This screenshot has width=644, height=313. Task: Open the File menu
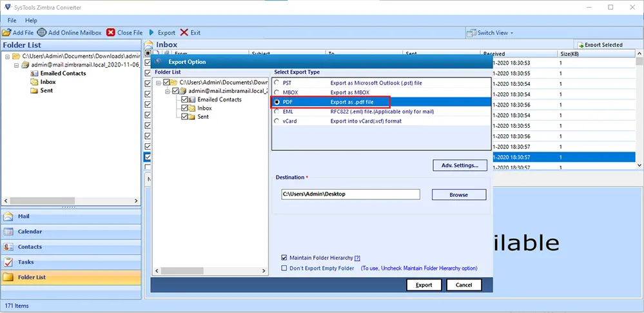[x=12, y=20]
